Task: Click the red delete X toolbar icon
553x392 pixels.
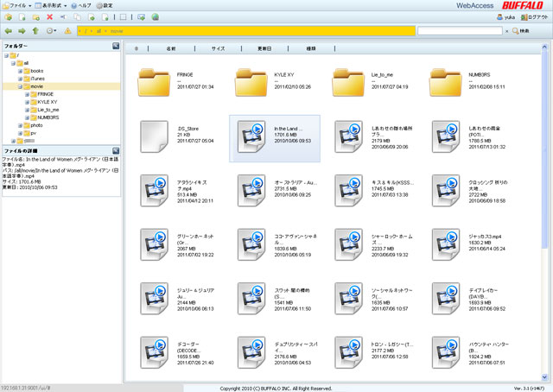Action: [50, 16]
